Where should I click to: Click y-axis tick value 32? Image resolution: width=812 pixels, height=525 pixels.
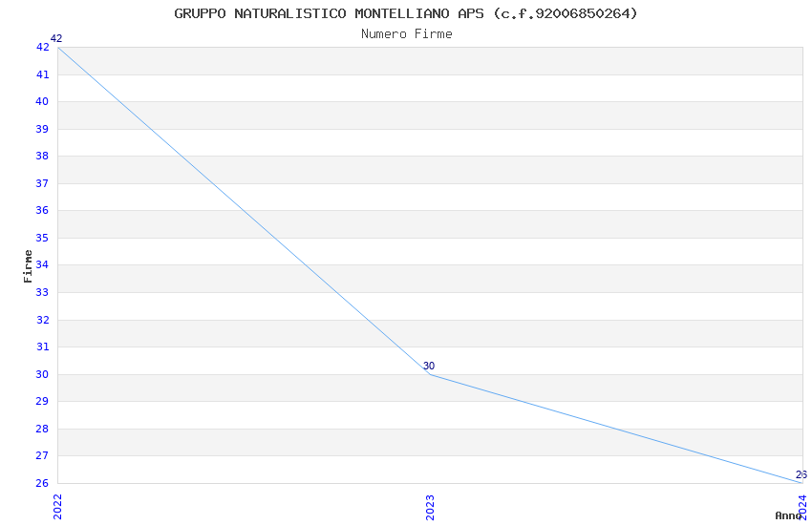42,320
